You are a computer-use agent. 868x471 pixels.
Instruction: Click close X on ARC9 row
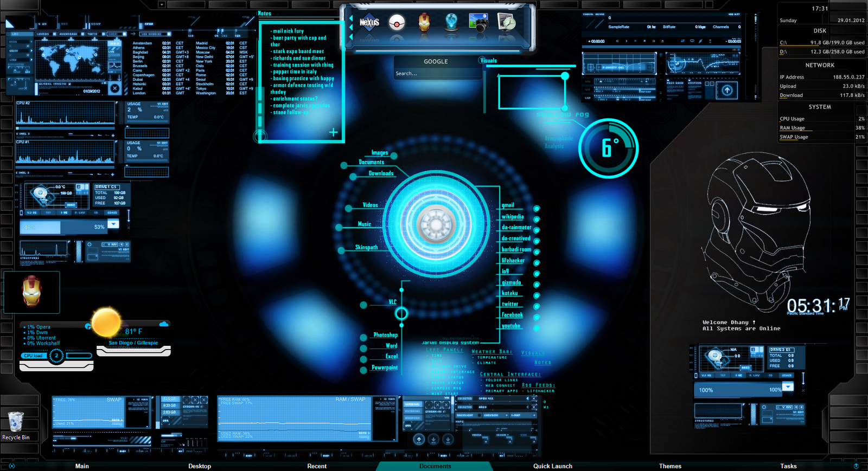tap(534, 407)
